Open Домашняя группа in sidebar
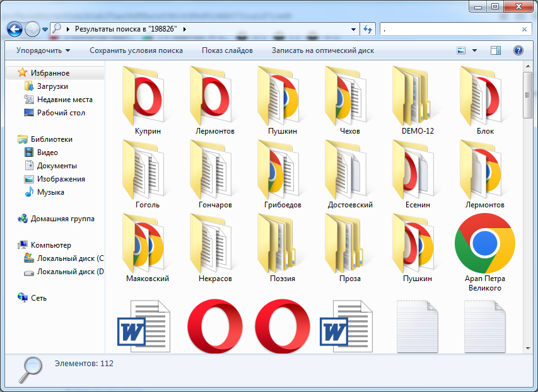This screenshot has height=392, width=538. (56, 219)
